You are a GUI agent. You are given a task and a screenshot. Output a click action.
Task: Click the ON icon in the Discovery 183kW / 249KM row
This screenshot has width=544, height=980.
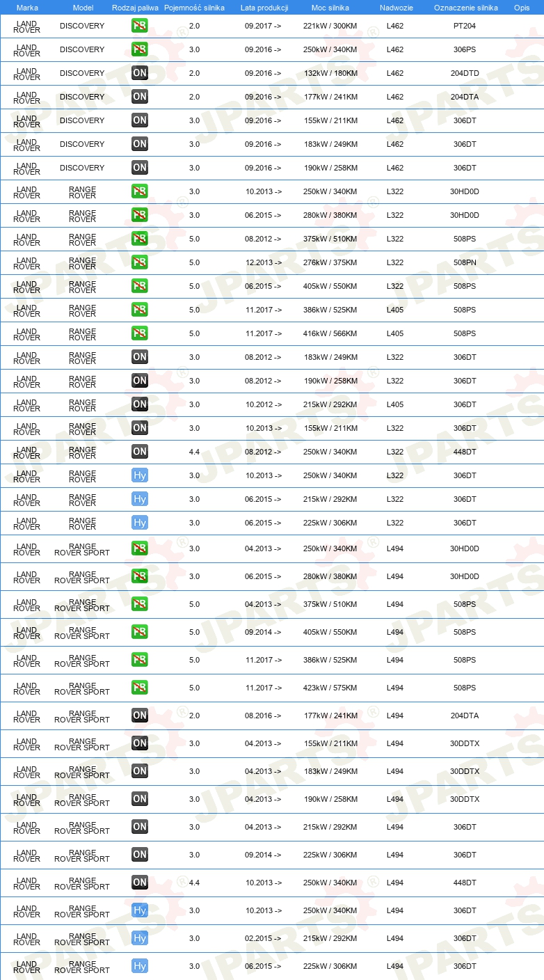(x=140, y=144)
